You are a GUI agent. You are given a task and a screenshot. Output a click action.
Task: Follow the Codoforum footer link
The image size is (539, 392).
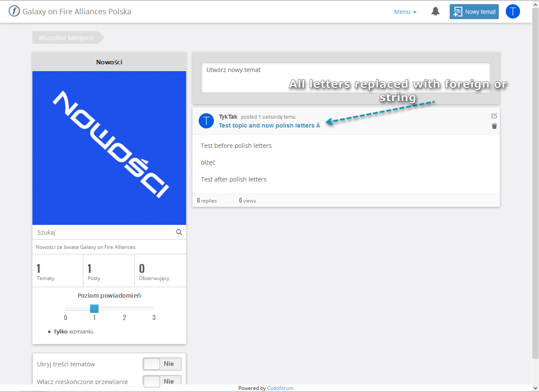point(280,388)
